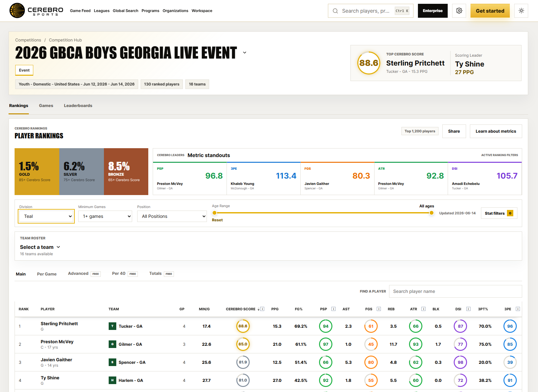The image size is (538, 392).
Task: Click Preston McVey's 85.0 Cerebro score ring
Action: click(243, 344)
